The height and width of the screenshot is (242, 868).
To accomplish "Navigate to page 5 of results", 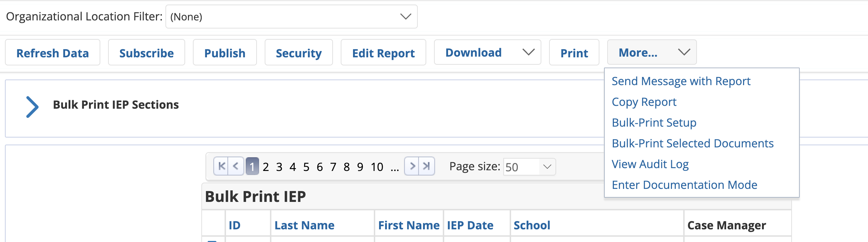I will 306,166.
